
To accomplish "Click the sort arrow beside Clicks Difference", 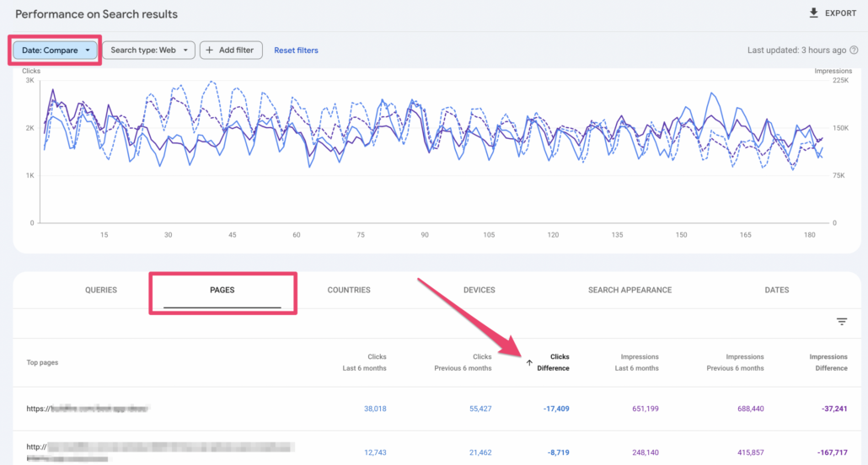I will 529,363.
